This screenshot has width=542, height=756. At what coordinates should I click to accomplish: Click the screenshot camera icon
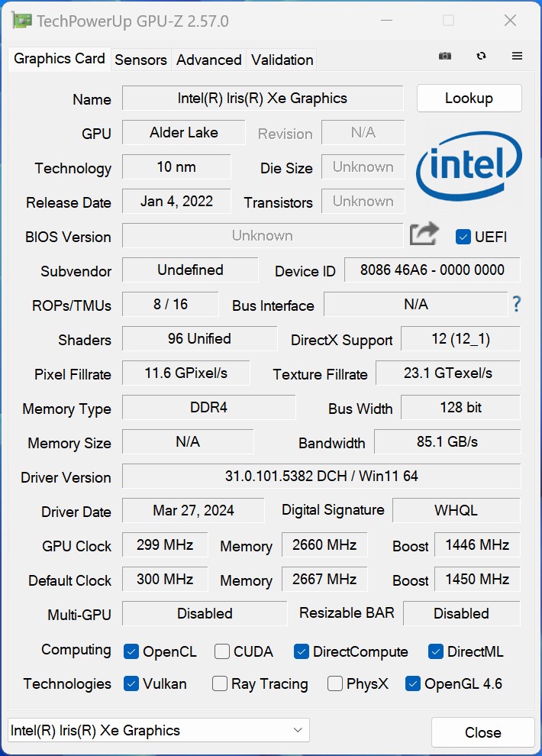[x=445, y=57]
